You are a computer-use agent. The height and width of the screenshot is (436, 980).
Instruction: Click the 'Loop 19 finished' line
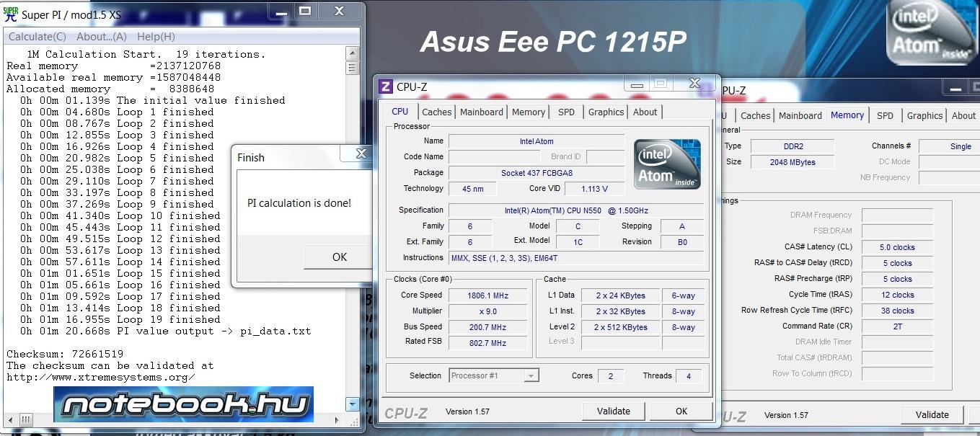coord(120,319)
